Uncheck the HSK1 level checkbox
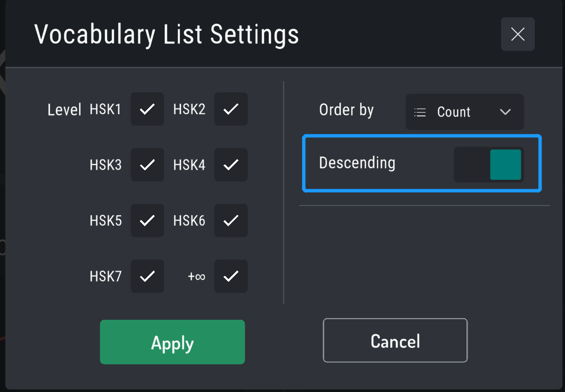565x392 pixels. (x=147, y=109)
